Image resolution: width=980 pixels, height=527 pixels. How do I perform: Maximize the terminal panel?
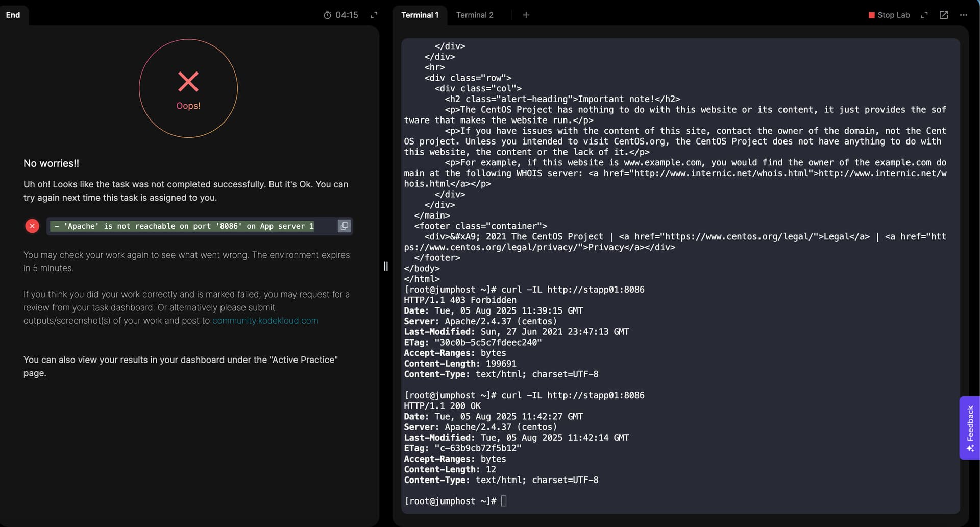[x=924, y=15]
